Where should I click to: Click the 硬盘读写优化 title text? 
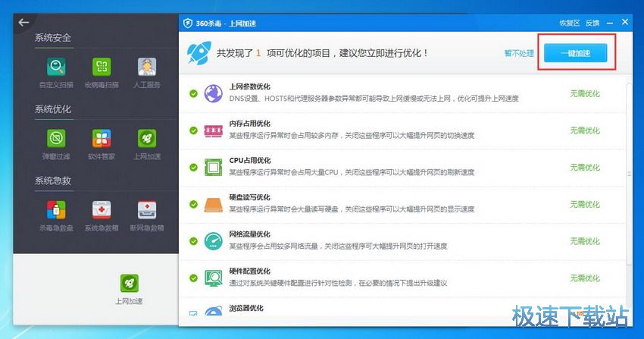click(250, 198)
